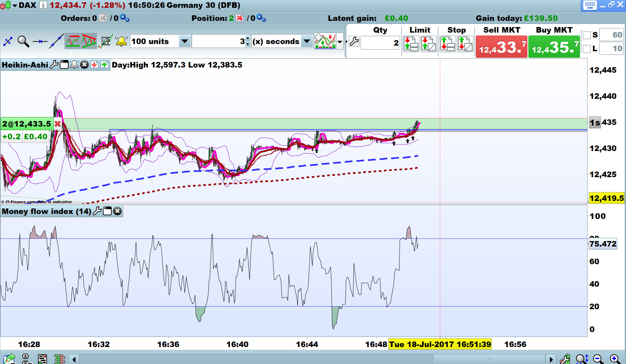Activate the magnifying glass zoom tool
The width and height of the screenshot is (626, 364).
(x=23, y=41)
